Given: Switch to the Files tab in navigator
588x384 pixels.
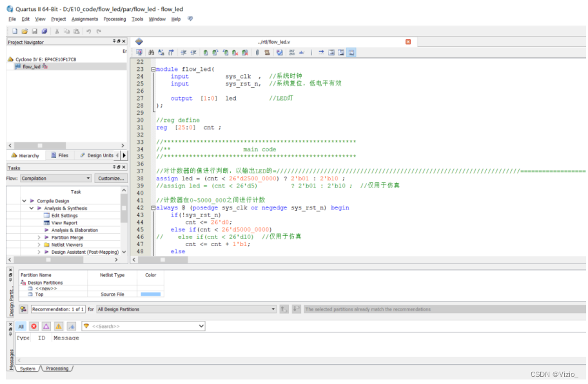Looking at the screenshot, I should pyautogui.click(x=60, y=155).
